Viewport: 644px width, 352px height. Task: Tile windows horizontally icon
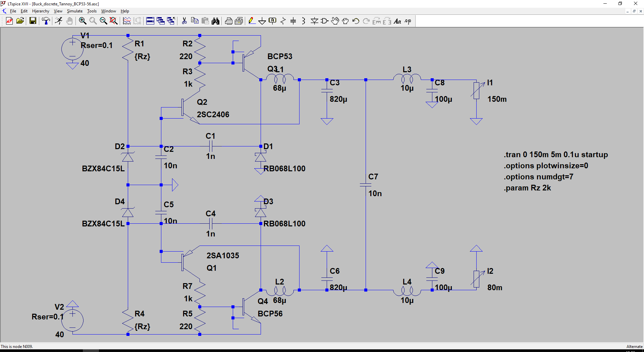click(150, 21)
